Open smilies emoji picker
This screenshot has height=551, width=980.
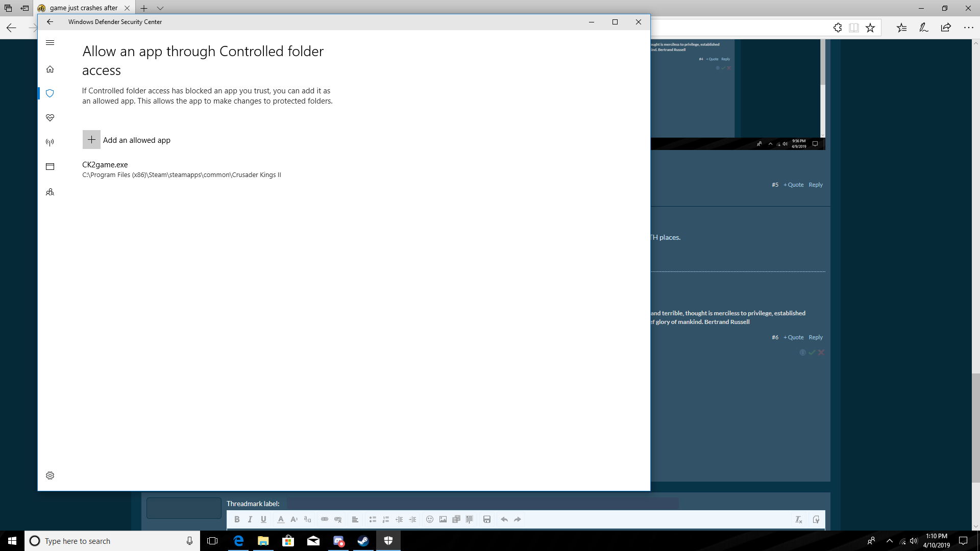[x=430, y=519]
